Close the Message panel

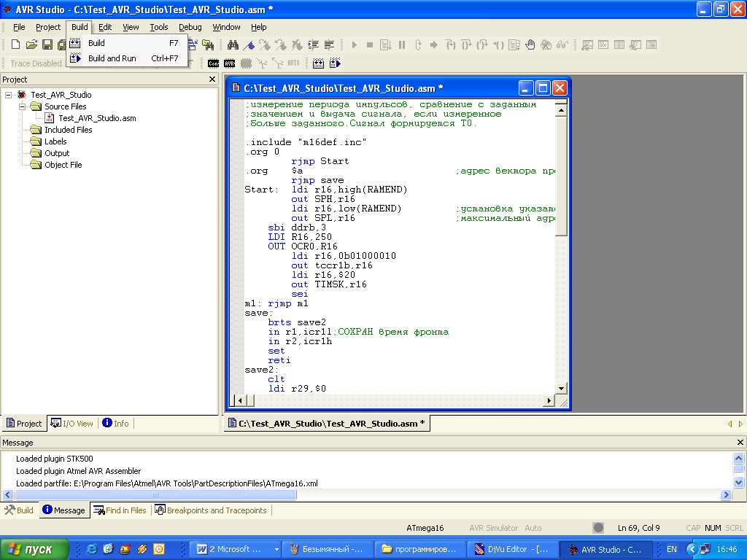(x=740, y=443)
